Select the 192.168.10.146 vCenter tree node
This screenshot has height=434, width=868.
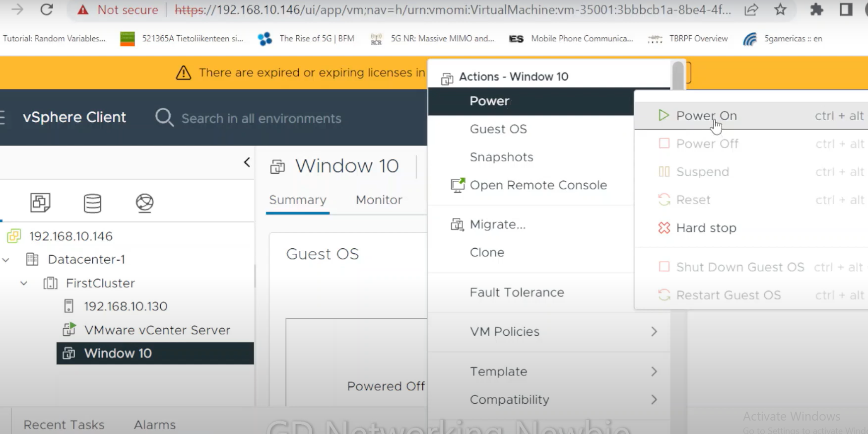point(71,236)
